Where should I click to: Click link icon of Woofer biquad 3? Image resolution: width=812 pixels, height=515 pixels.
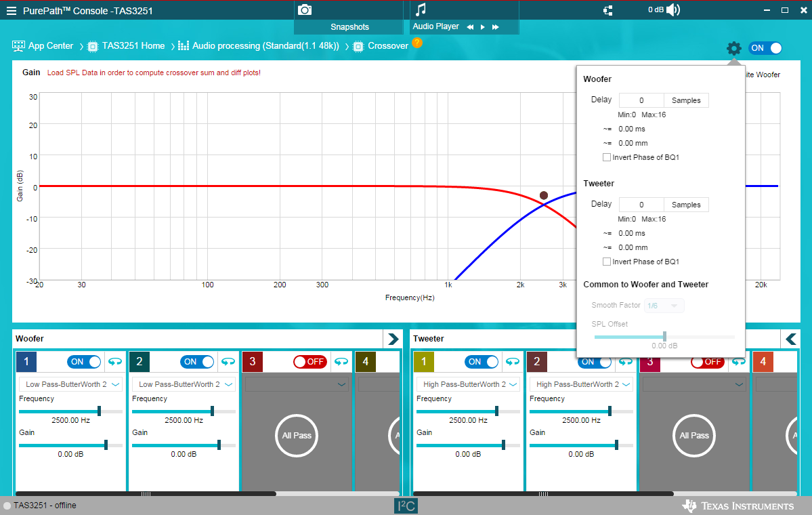(x=341, y=362)
